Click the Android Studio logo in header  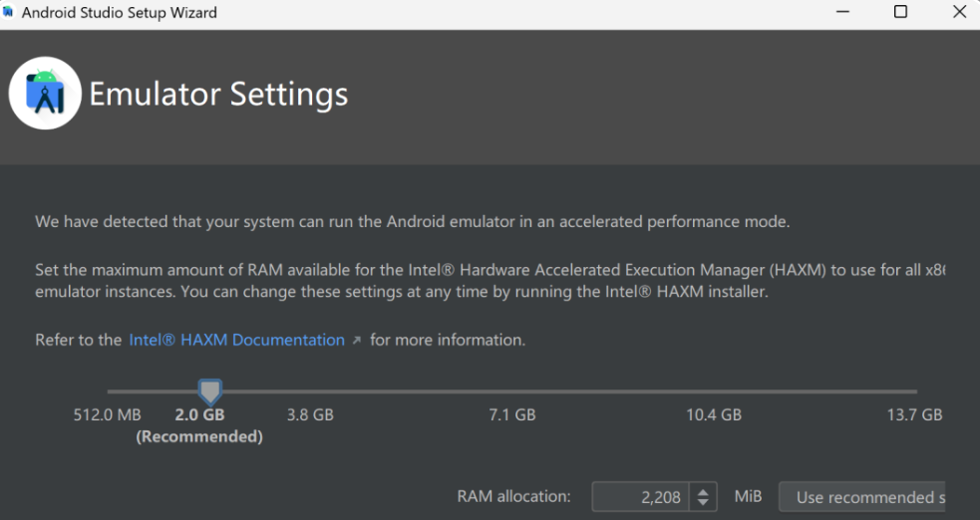(45, 94)
